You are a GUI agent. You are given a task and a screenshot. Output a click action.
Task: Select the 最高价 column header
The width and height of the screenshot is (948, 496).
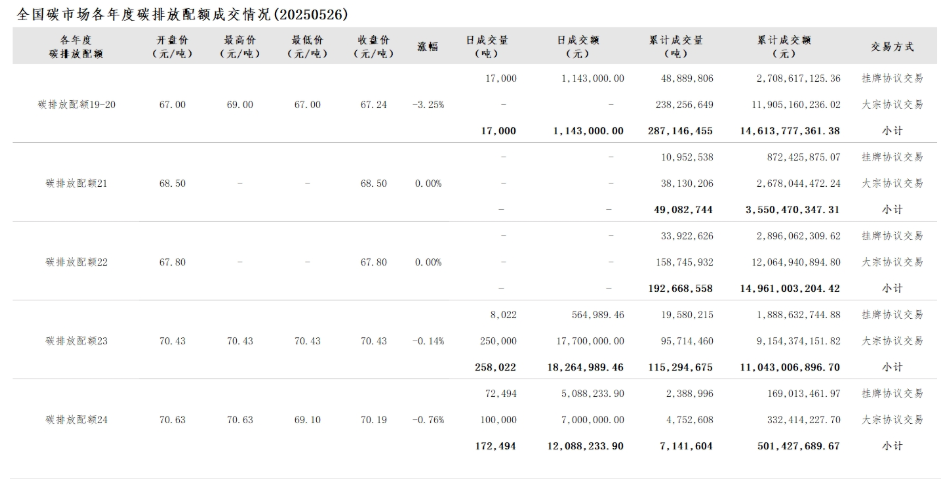[240, 47]
